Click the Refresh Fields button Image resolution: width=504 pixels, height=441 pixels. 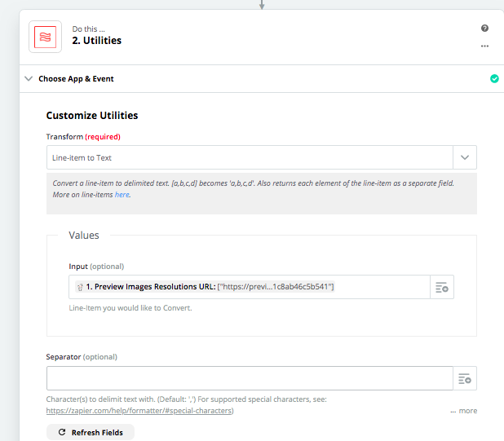tap(91, 432)
